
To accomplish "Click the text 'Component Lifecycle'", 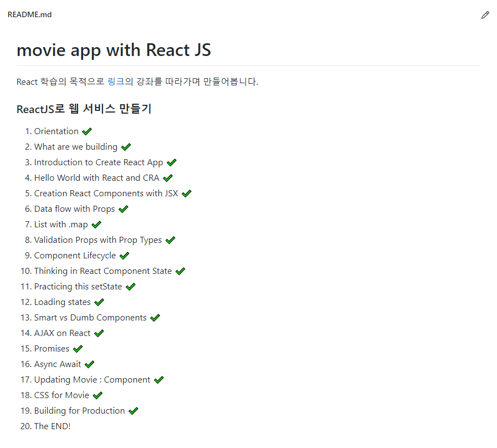I will [75, 256].
